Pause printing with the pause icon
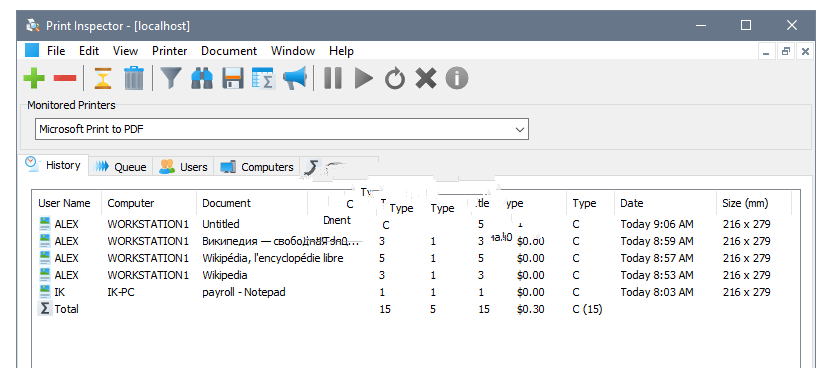This screenshot has height=368, width=819. (x=333, y=79)
